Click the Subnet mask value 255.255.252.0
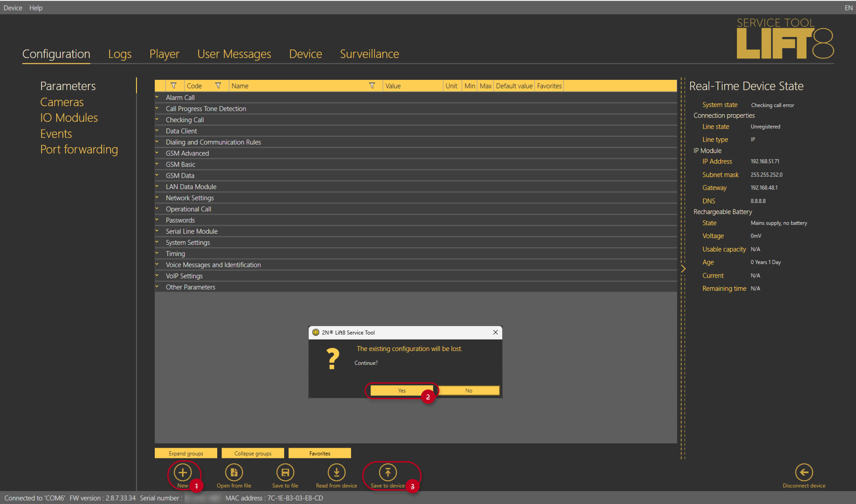The width and height of the screenshot is (856, 504). 767,175
